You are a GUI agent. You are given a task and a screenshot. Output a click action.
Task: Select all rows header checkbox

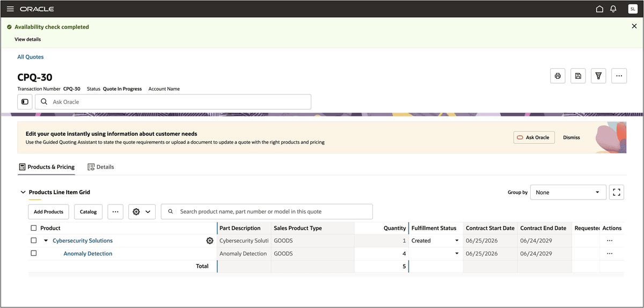click(34, 228)
